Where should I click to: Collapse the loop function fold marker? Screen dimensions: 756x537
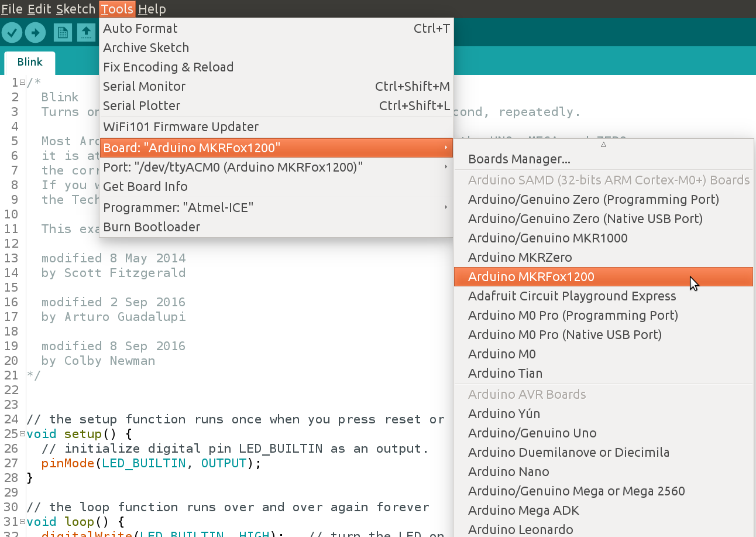click(x=22, y=522)
